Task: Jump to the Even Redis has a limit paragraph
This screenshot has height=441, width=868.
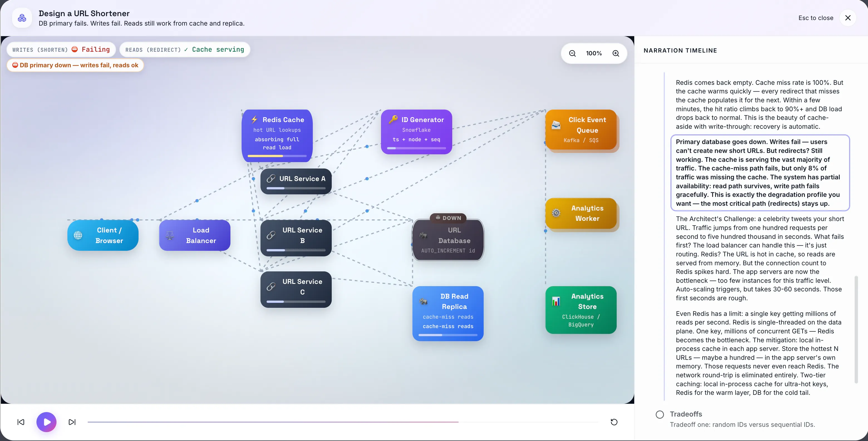Action: pyautogui.click(x=760, y=353)
